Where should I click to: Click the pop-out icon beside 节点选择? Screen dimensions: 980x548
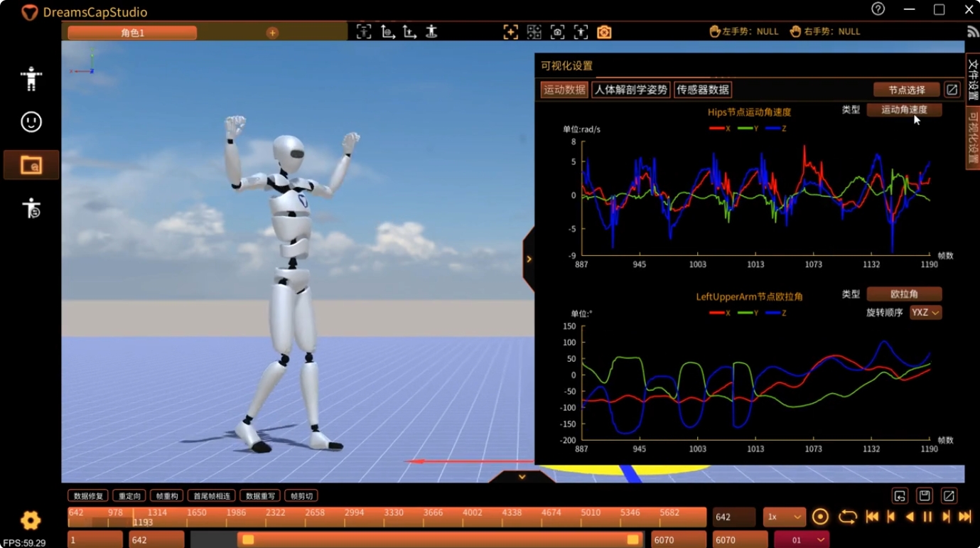tap(952, 90)
